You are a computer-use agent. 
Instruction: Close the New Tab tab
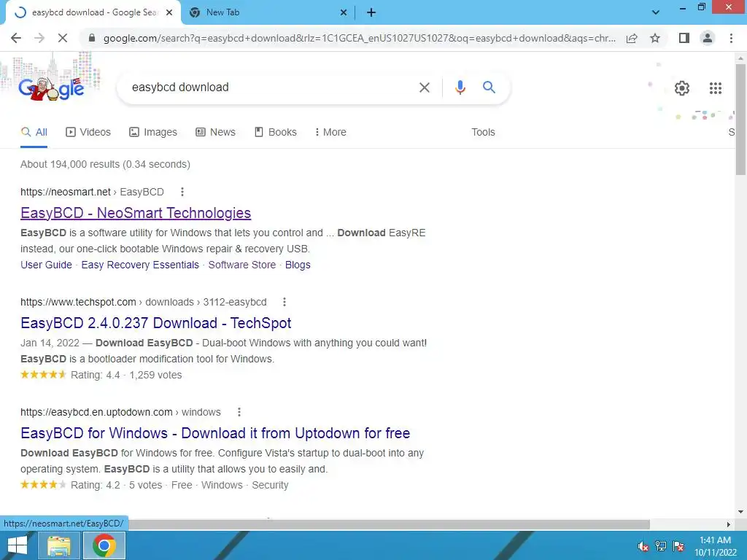click(x=343, y=13)
